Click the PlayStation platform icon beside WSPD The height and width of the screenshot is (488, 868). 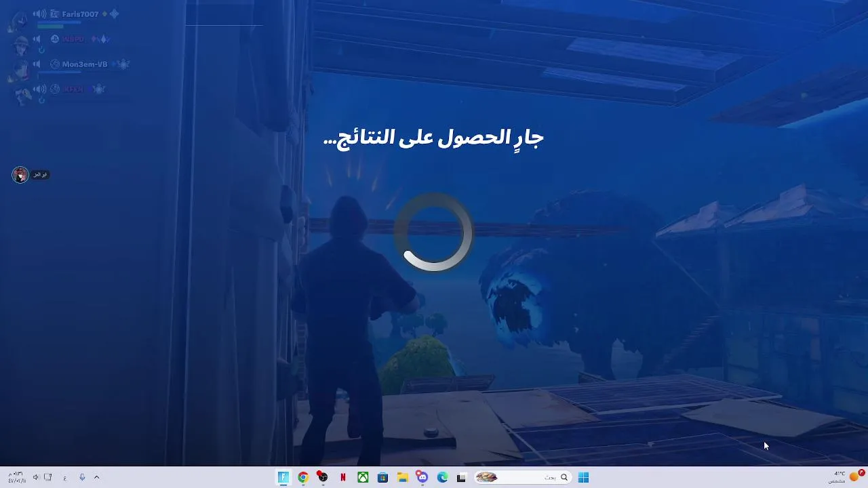coord(55,39)
